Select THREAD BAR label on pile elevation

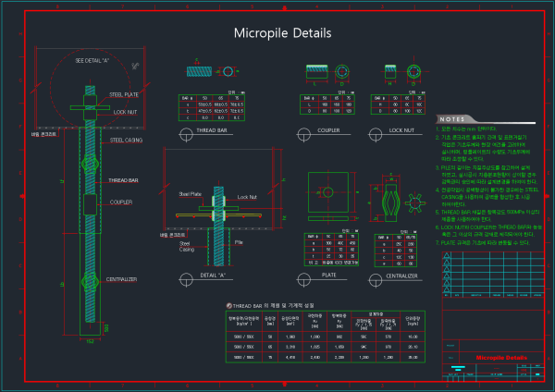point(123,180)
